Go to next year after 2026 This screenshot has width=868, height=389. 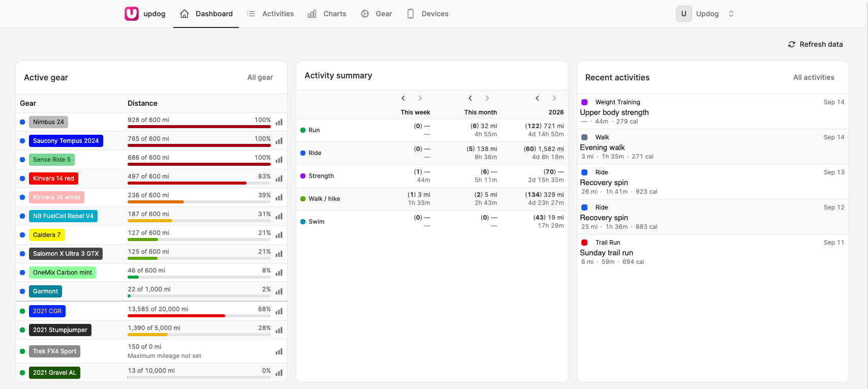pos(554,98)
